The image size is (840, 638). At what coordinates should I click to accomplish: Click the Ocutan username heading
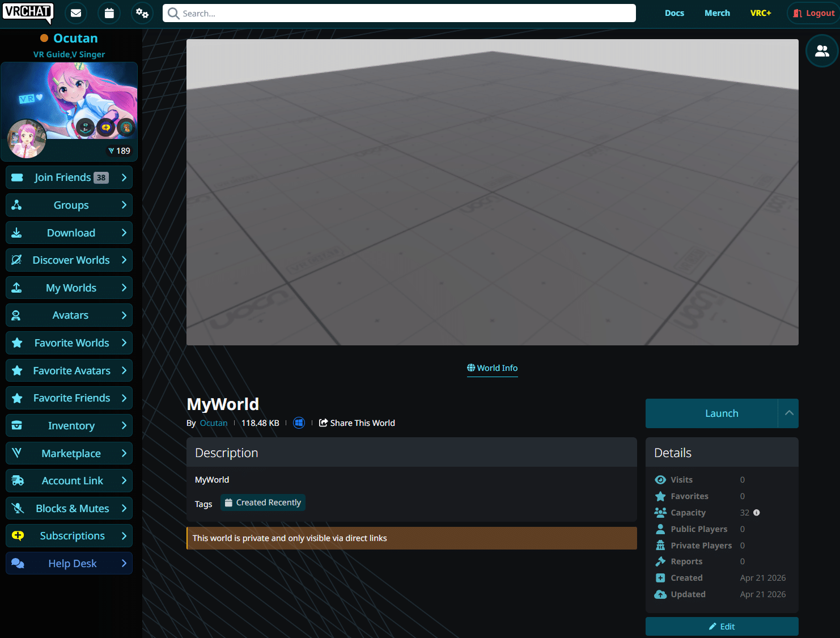pyautogui.click(x=75, y=38)
